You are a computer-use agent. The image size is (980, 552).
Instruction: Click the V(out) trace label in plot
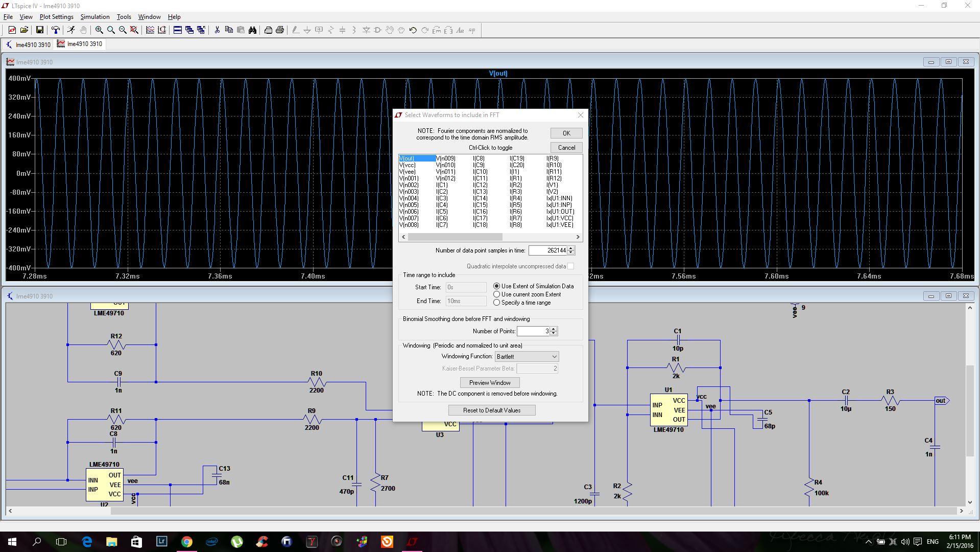pyautogui.click(x=498, y=74)
